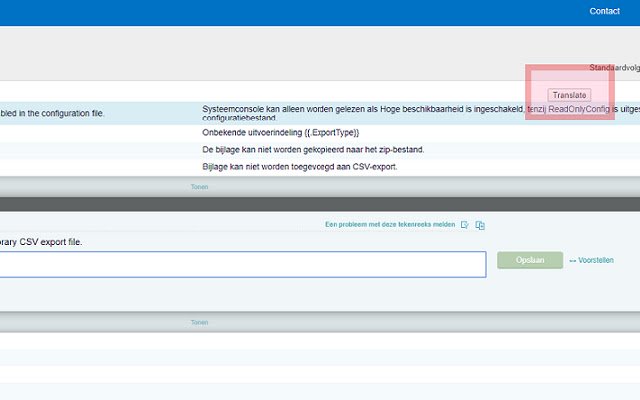640x400 pixels.
Task: Select row 'Bijlage kan niet worden toegevoegd aan CSV-export.'
Action: 320,167
